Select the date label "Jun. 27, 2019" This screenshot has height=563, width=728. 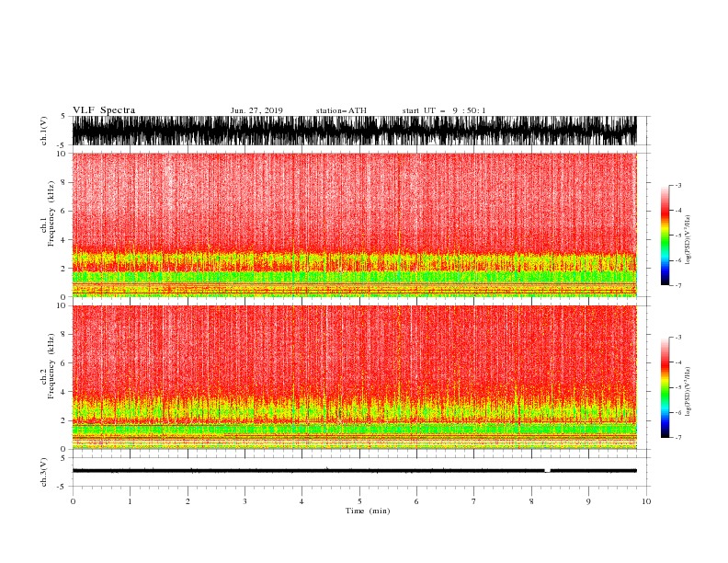[x=256, y=110]
